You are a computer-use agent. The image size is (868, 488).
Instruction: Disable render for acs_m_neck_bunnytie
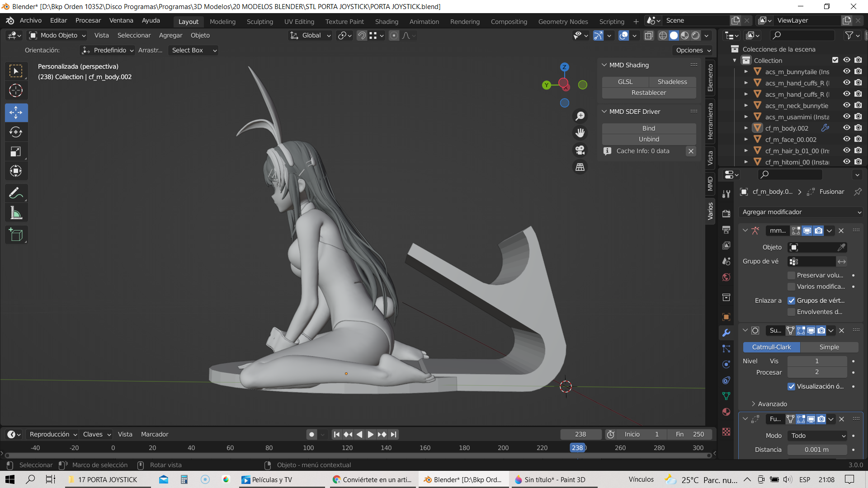coord(858,105)
